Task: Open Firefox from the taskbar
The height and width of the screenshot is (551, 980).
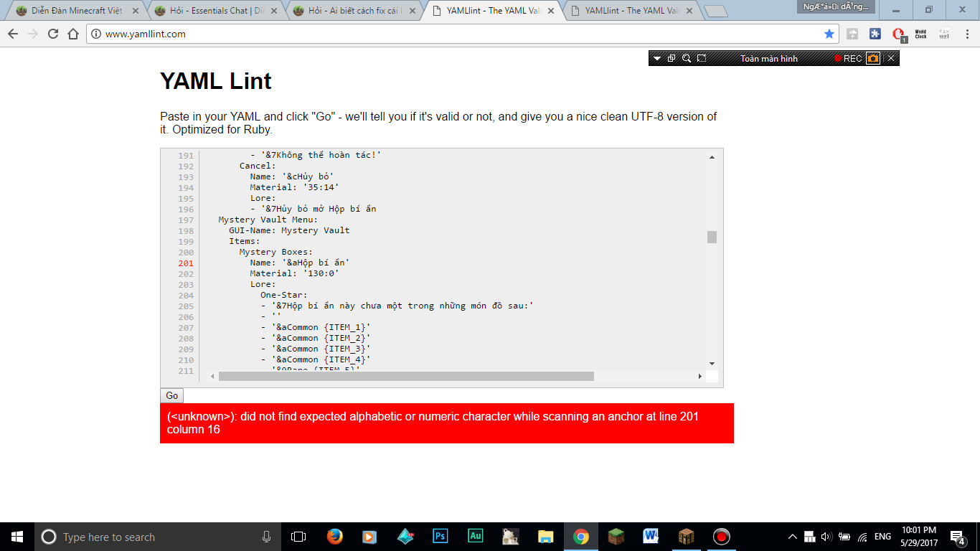Action: click(334, 537)
